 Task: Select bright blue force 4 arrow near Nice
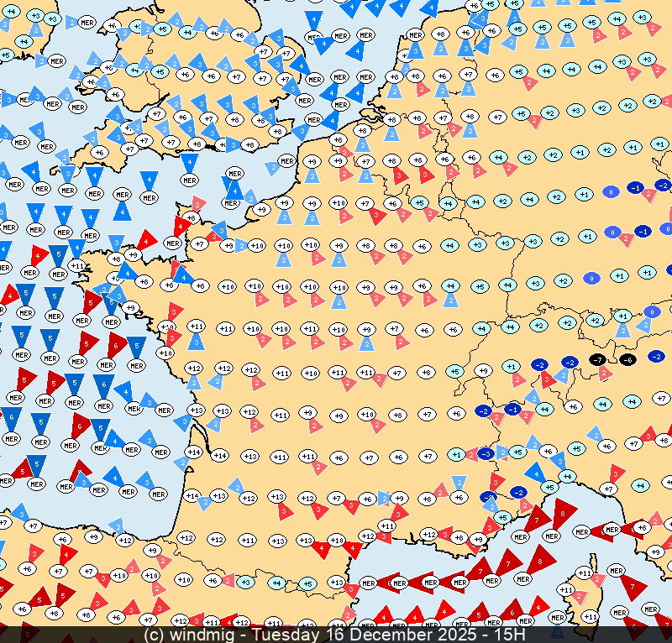point(535,472)
